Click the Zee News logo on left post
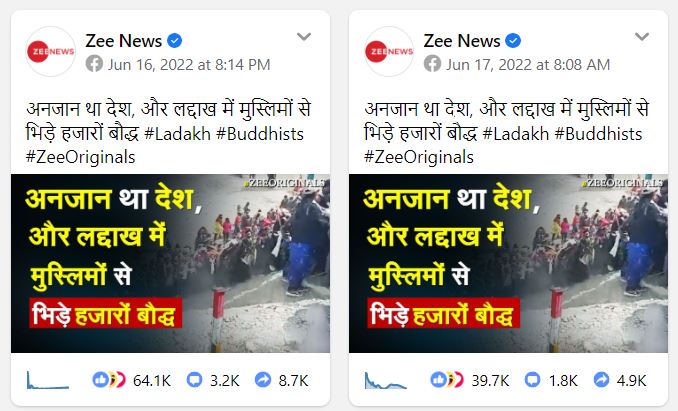The width and height of the screenshot is (678, 411). tap(51, 51)
